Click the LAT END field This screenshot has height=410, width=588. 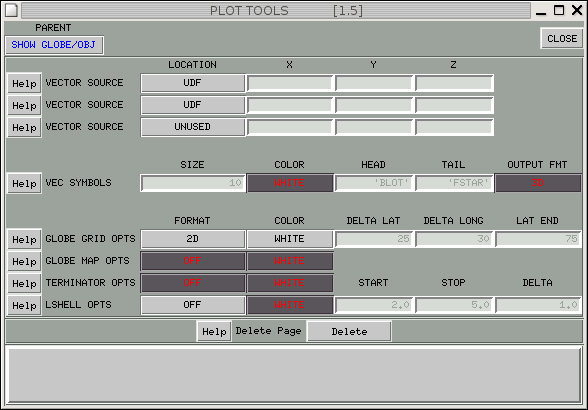coord(538,239)
